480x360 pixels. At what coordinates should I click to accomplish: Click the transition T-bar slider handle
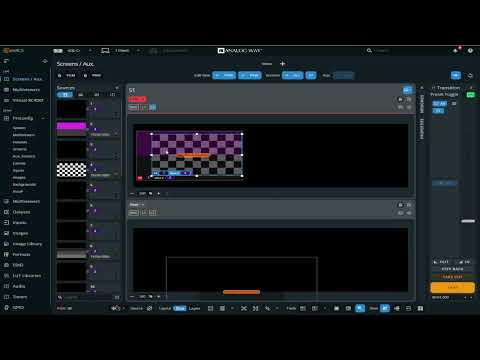pos(468,221)
